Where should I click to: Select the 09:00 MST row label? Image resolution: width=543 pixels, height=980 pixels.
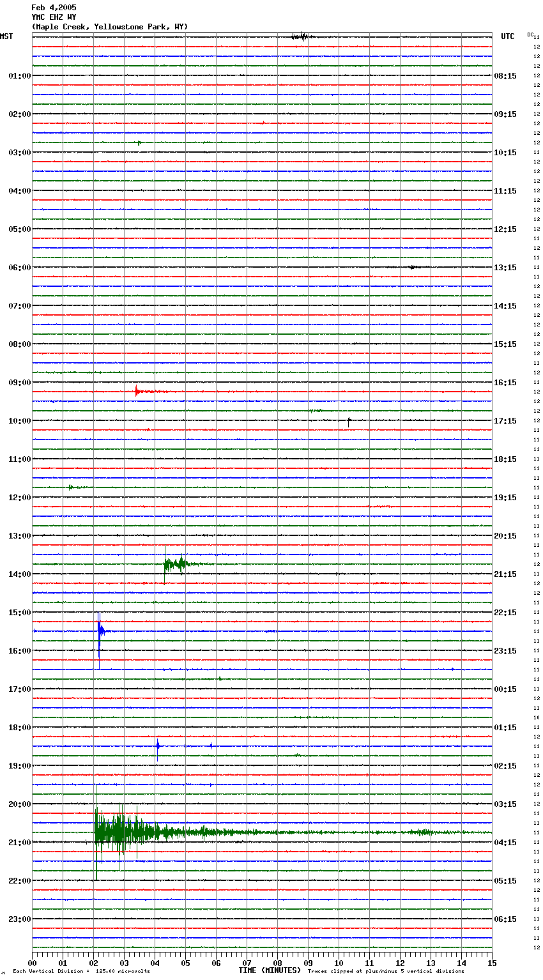20,383
